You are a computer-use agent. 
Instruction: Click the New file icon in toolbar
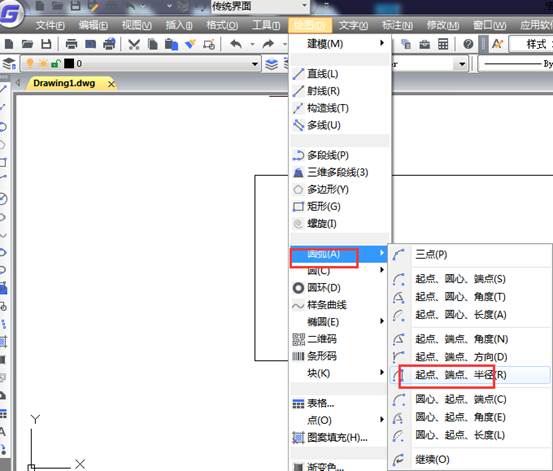point(9,44)
